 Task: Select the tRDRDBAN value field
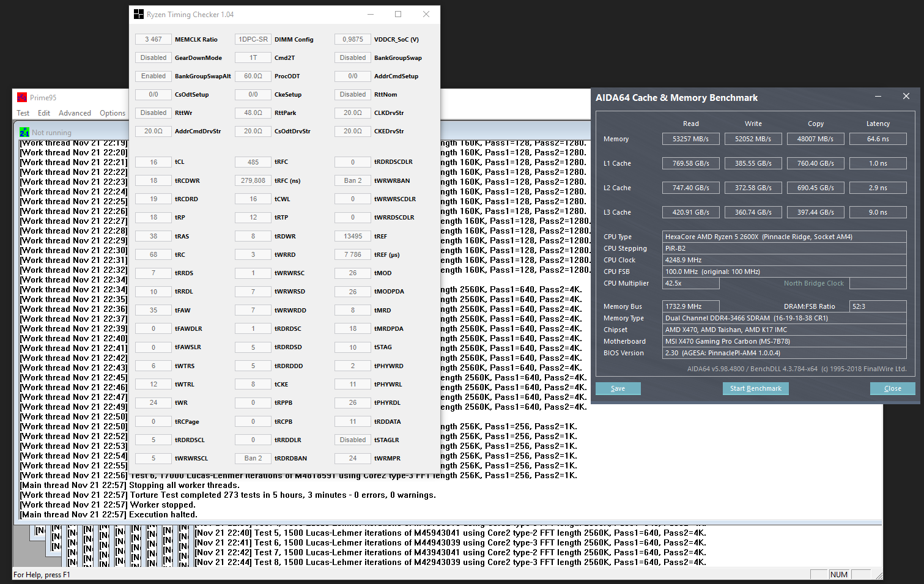(253, 458)
